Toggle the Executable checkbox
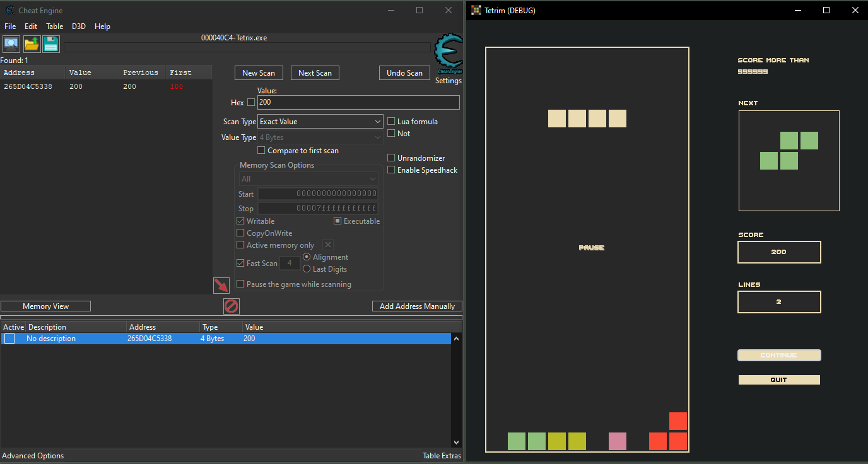The height and width of the screenshot is (464, 868). (337, 221)
